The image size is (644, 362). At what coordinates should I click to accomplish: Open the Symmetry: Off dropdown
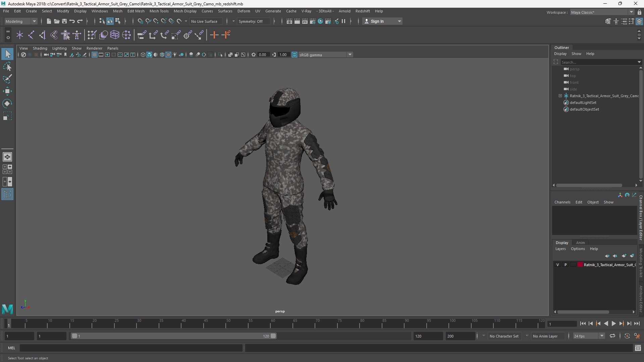(x=254, y=21)
